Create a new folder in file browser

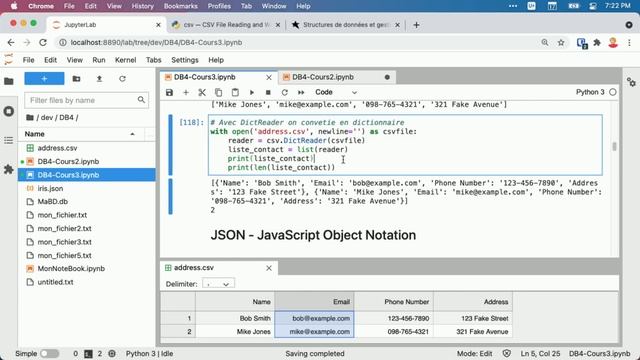click(76, 78)
